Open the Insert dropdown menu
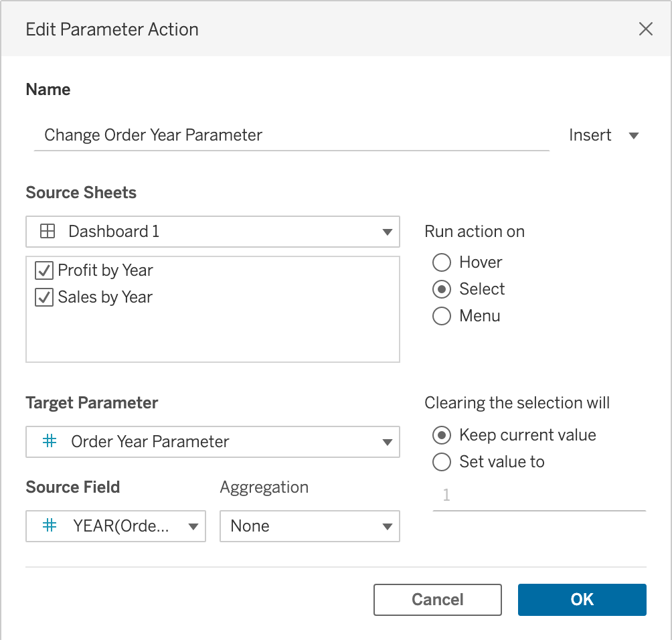672x640 pixels. (604, 135)
